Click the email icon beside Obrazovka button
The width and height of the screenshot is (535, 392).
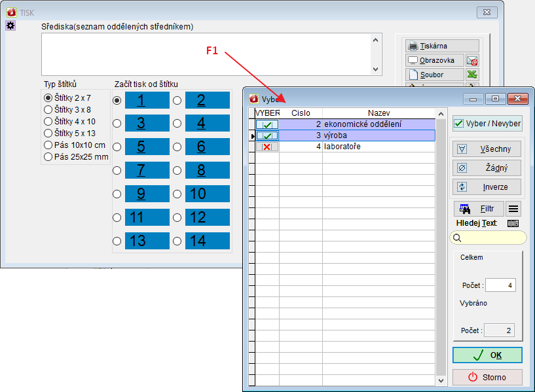(x=472, y=60)
